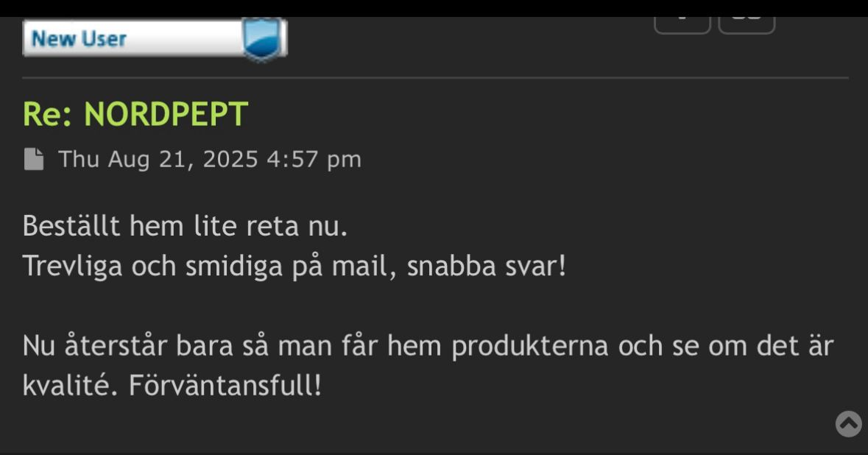Click the 'Re:' prefix of the post title
Image resolution: width=868 pixels, height=455 pixels.
click(48, 114)
